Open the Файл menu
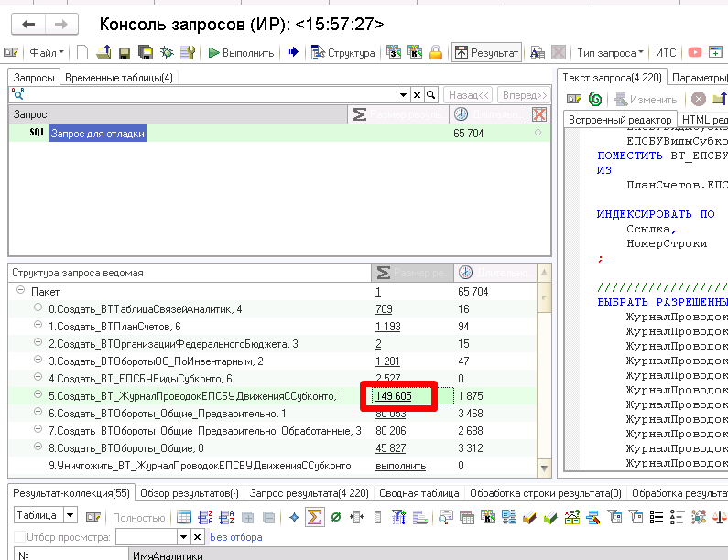Screen dimensions: 728x560 click(46, 53)
